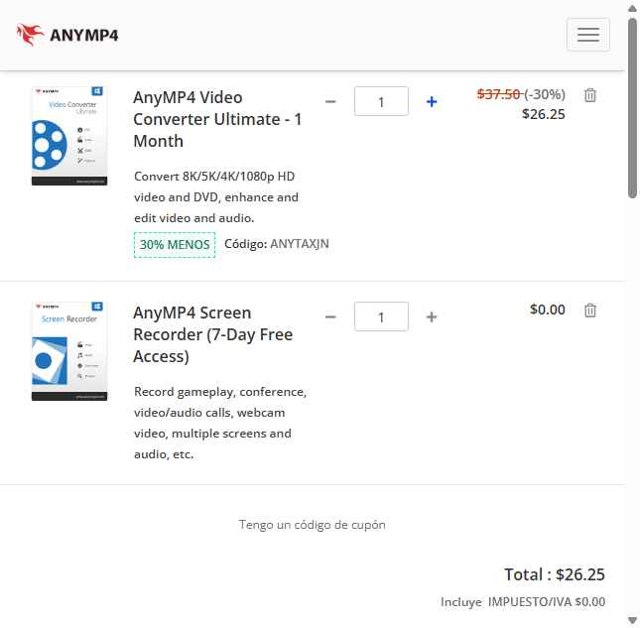
Task: Click the Screen Recorder $0.00 price
Action: click(x=547, y=310)
